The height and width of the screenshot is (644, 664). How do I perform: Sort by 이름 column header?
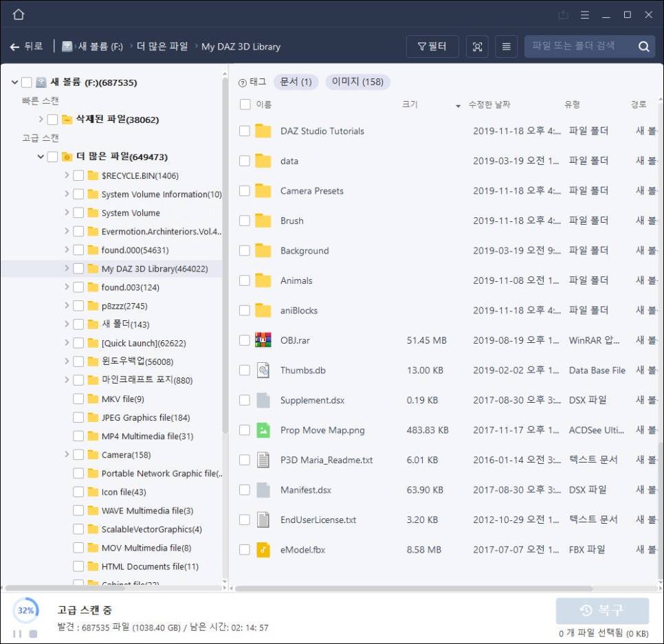pyautogui.click(x=264, y=104)
